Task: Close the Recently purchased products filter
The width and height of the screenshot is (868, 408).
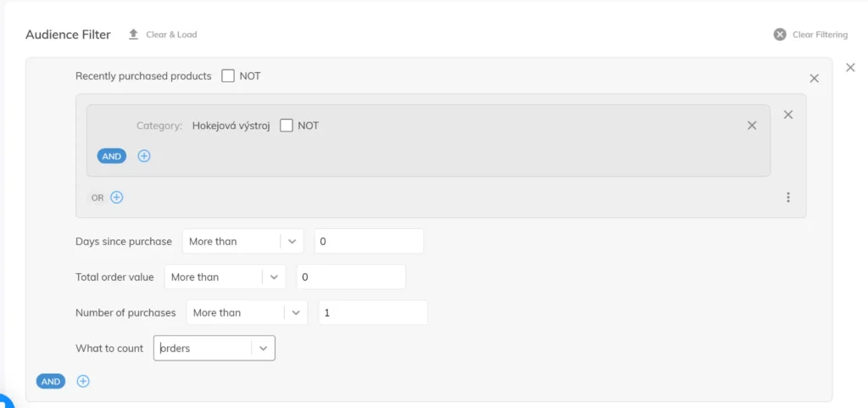Action: (x=814, y=78)
